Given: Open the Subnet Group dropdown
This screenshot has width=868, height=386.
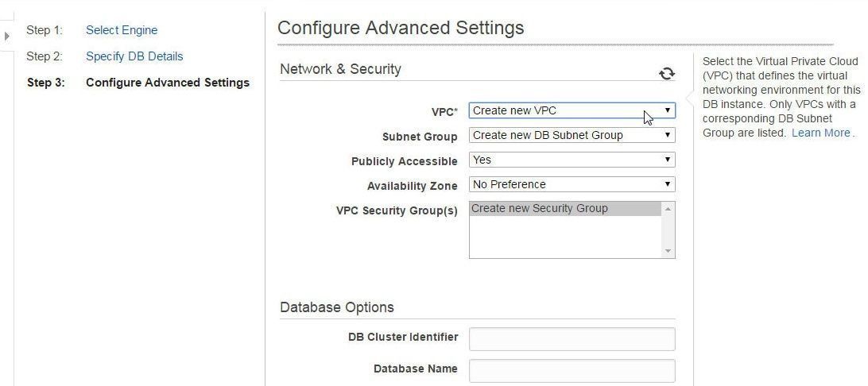Looking at the screenshot, I should (x=572, y=135).
